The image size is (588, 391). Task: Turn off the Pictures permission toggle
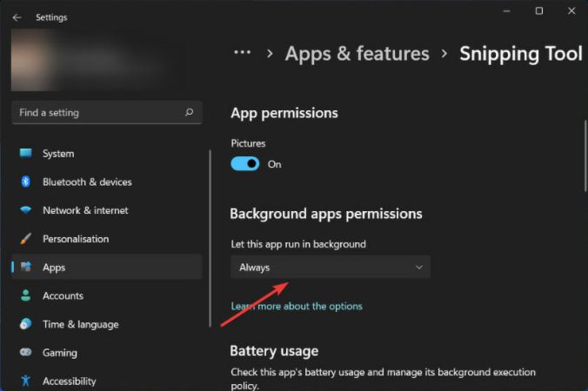point(245,163)
